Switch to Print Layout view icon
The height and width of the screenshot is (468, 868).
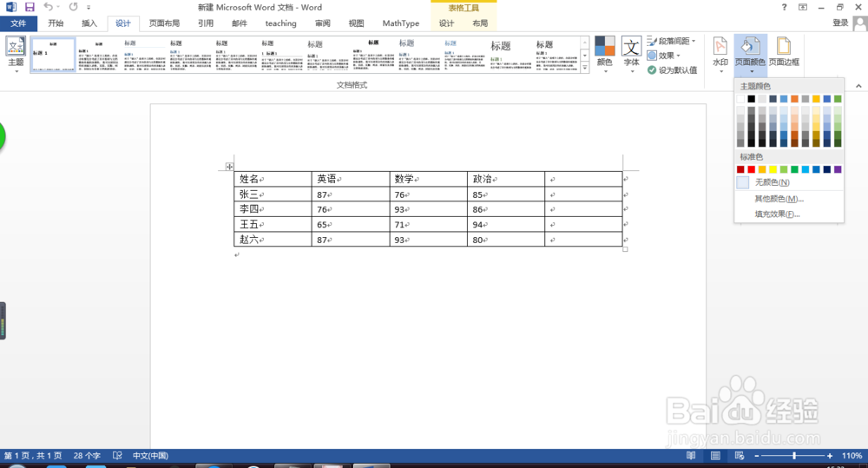(715, 456)
